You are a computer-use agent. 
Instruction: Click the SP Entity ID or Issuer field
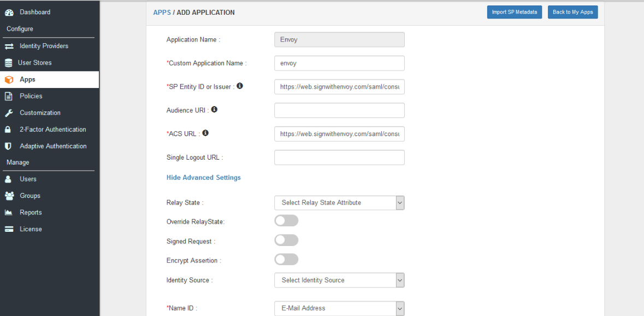point(339,87)
